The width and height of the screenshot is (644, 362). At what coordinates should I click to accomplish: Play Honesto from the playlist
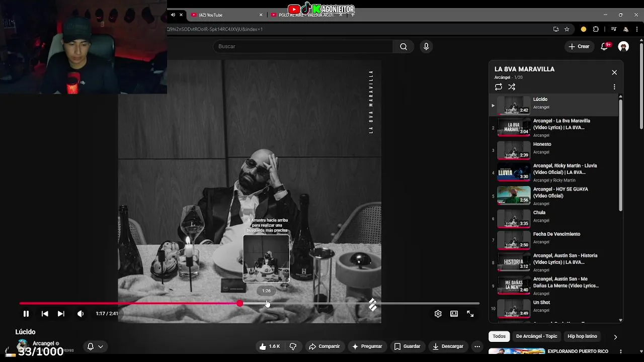(x=553, y=150)
